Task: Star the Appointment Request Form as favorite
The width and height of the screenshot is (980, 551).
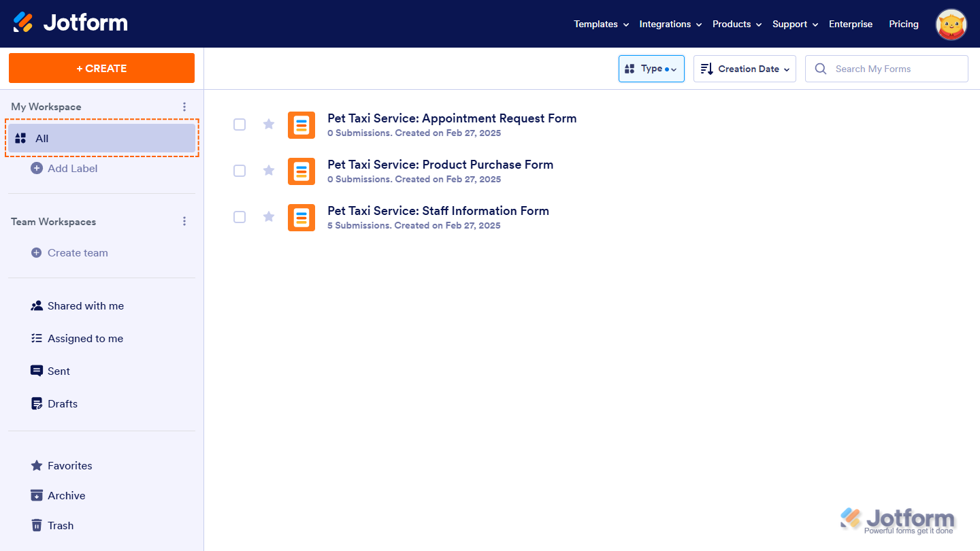Action: coord(269,124)
